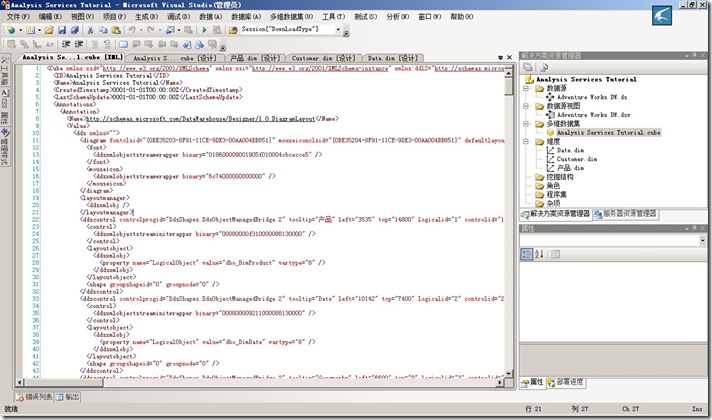This screenshot has width=712, height=420.
Task: Click the Open File folder icon
Action: click(49, 30)
